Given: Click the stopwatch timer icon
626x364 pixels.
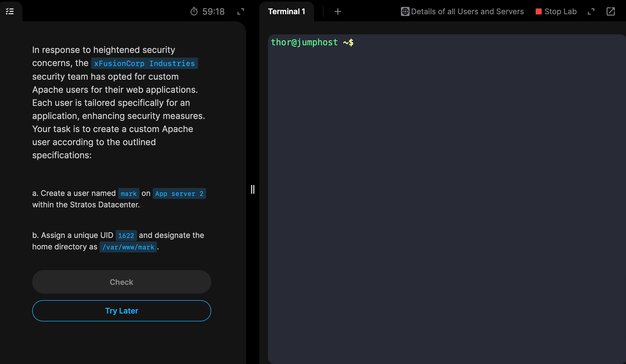Looking at the screenshot, I should (194, 12).
